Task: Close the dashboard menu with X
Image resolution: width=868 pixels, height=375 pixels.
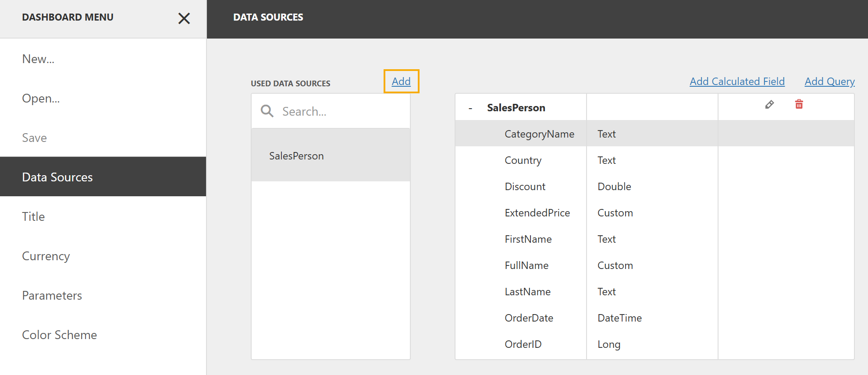Action: (x=184, y=18)
